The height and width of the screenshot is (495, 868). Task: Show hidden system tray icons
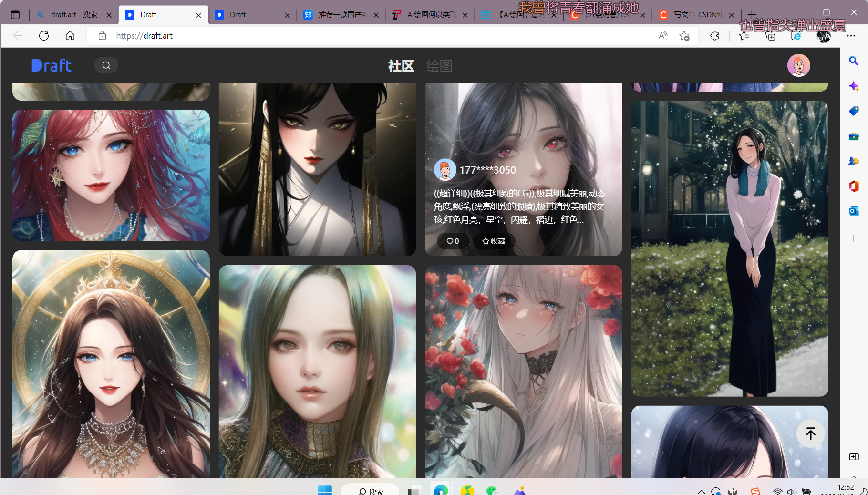pos(701,491)
